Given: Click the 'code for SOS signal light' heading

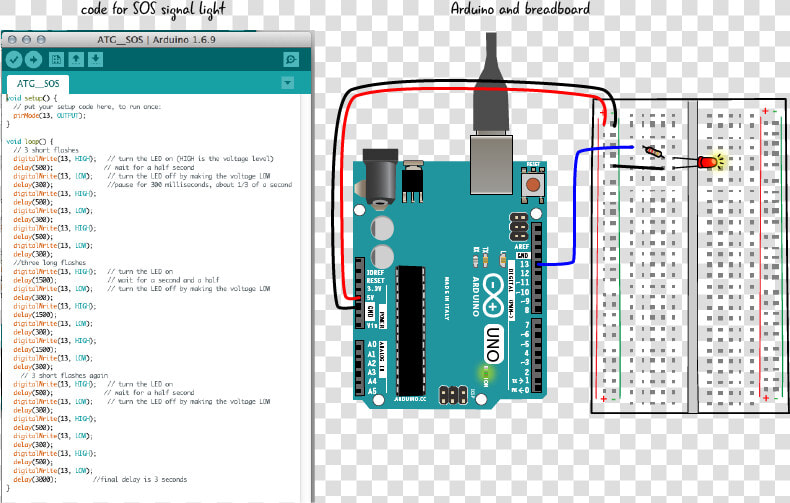Looking at the screenshot, I should (153, 10).
